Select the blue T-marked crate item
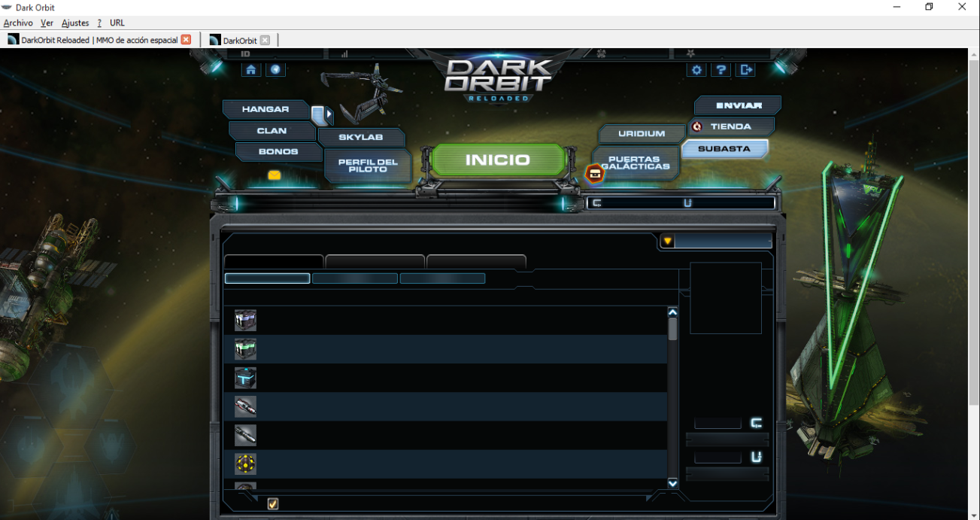Viewport: 980px width, 520px height. point(245,378)
